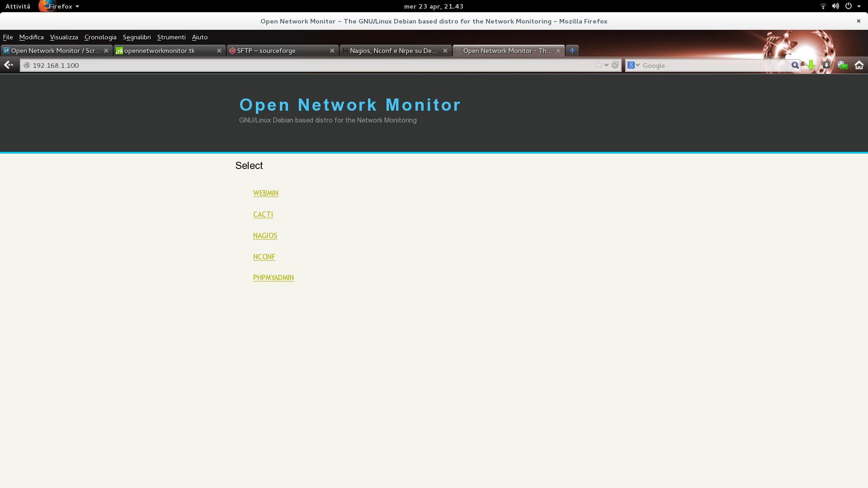868x488 pixels.
Task: Expand the bookmark star dropdown arrow
Action: coord(607,65)
